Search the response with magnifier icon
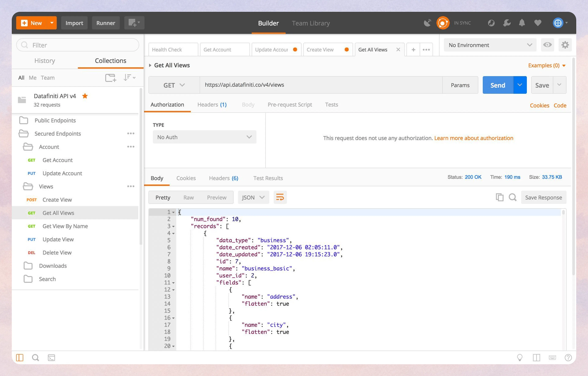 tap(513, 197)
